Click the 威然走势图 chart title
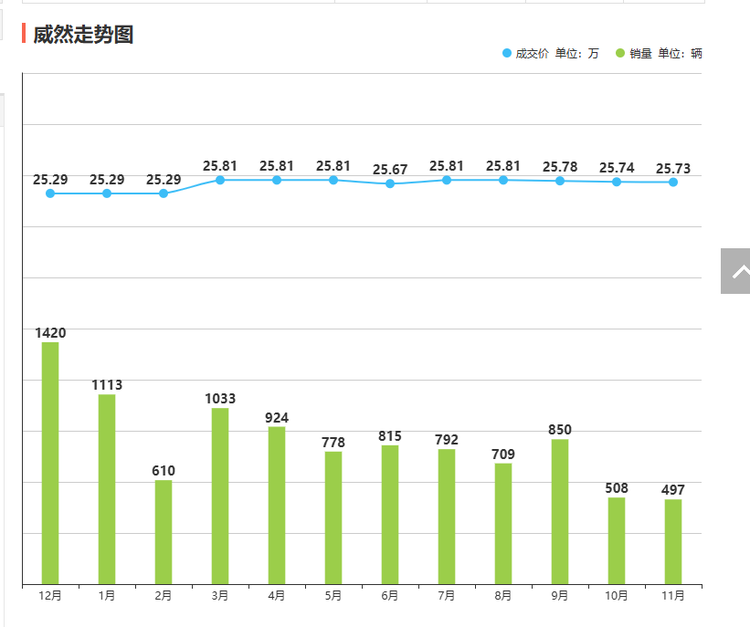Image resolution: width=750 pixels, height=627 pixels. click(x=83, y=35)
